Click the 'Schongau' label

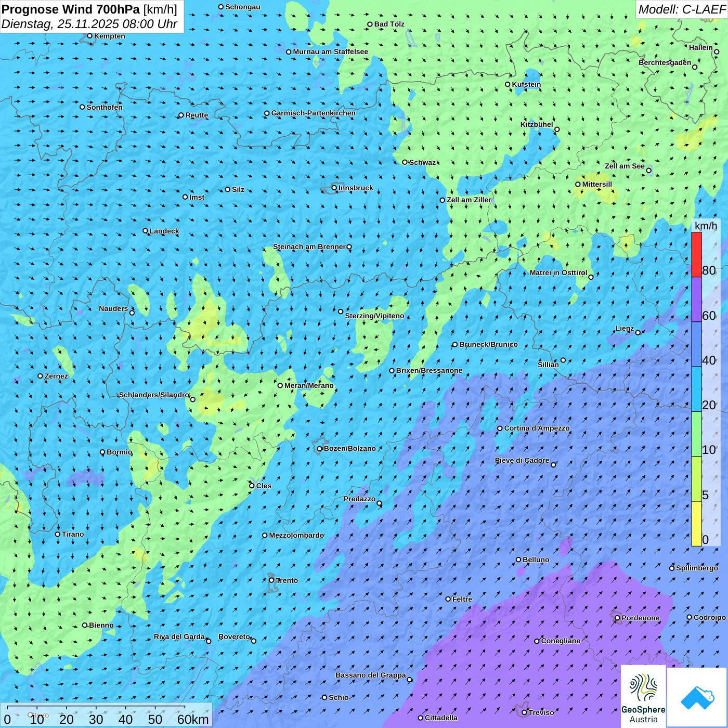[x=242, y=7]
